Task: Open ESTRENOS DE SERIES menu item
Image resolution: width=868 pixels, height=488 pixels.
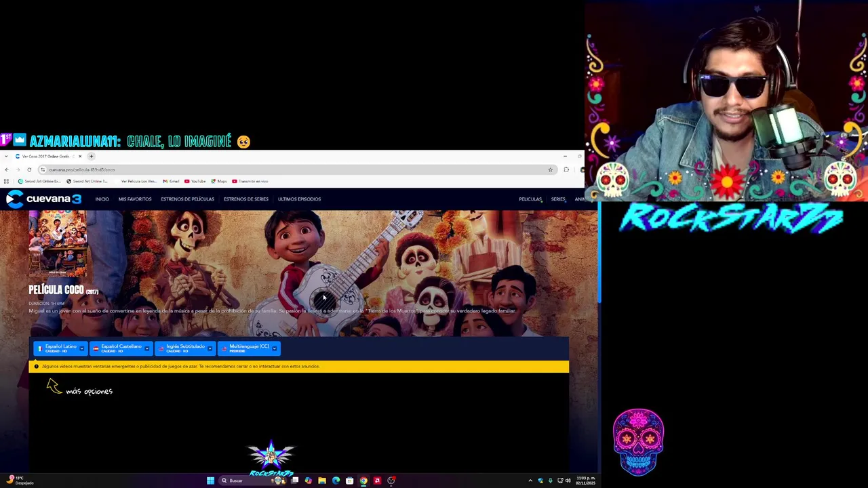Action: (246, 199)
